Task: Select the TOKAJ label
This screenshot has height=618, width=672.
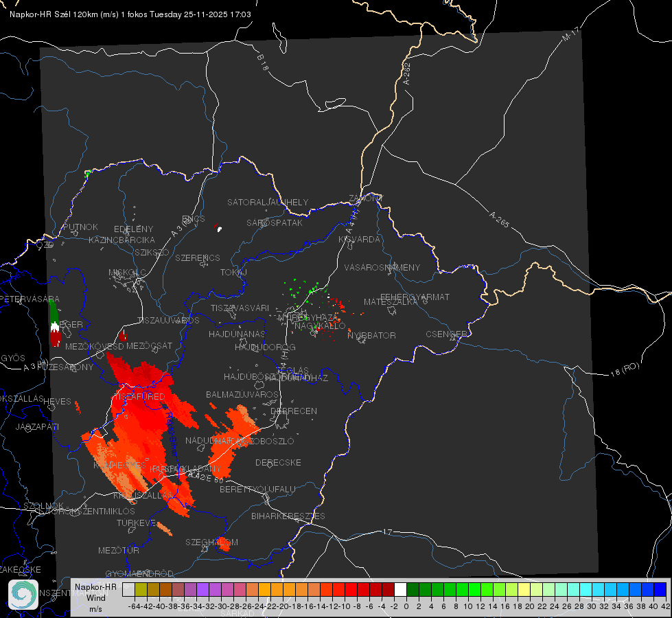Action: pos(233,273)
